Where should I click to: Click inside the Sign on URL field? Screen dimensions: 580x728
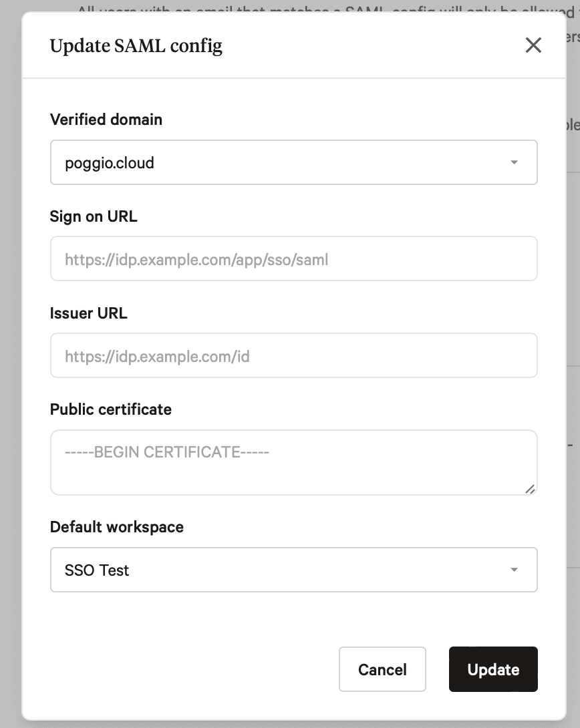tap(293, 258)
